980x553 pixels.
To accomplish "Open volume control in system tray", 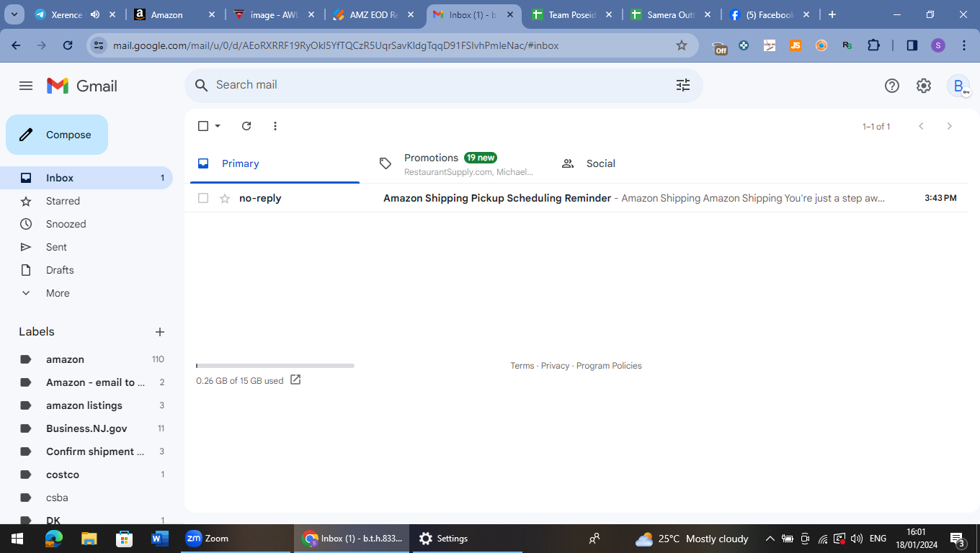I will click(x=857, y=539).
